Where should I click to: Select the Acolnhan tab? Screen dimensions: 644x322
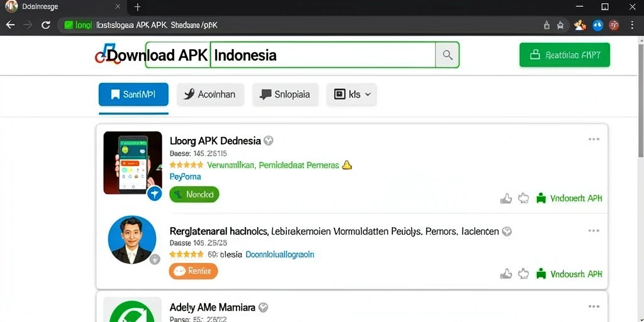pos(210,94)
